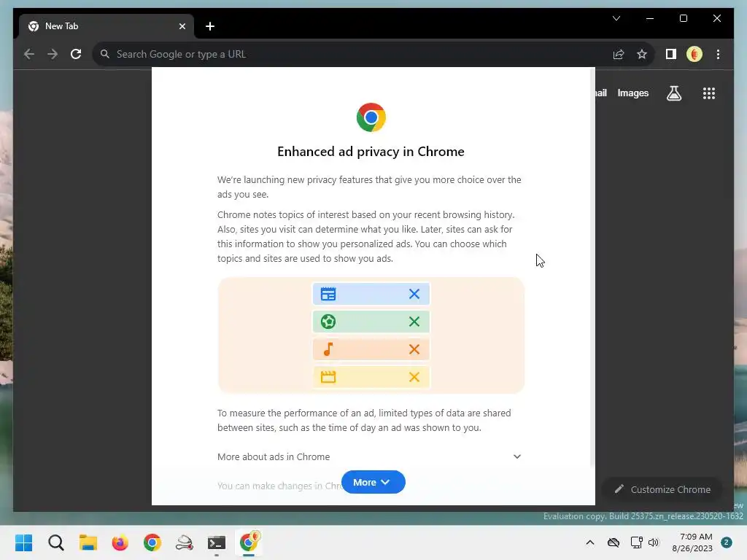Click the Customize Chrome button
Viewport: 747px width, 560px height.
click(x=662, y=489)
